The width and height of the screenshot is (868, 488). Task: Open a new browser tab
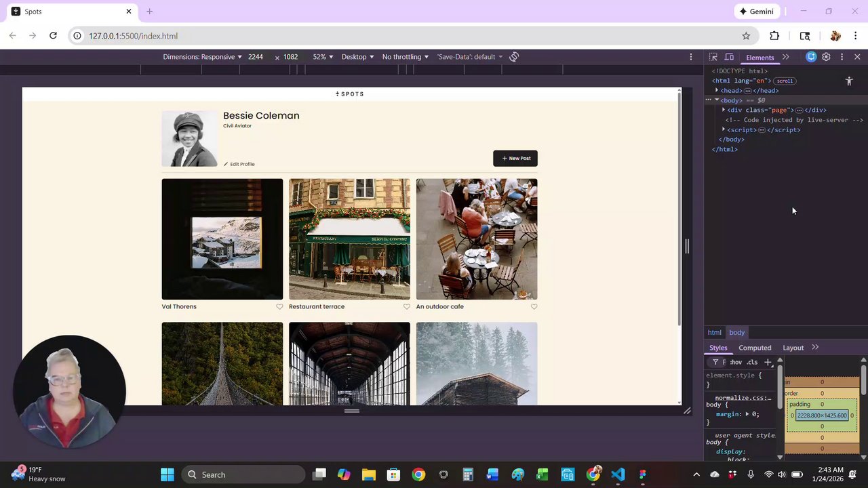coord(150,12)
